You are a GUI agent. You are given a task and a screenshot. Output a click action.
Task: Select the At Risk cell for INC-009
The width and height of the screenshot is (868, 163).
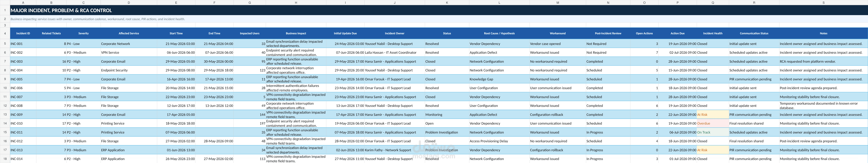click(713, 115)
